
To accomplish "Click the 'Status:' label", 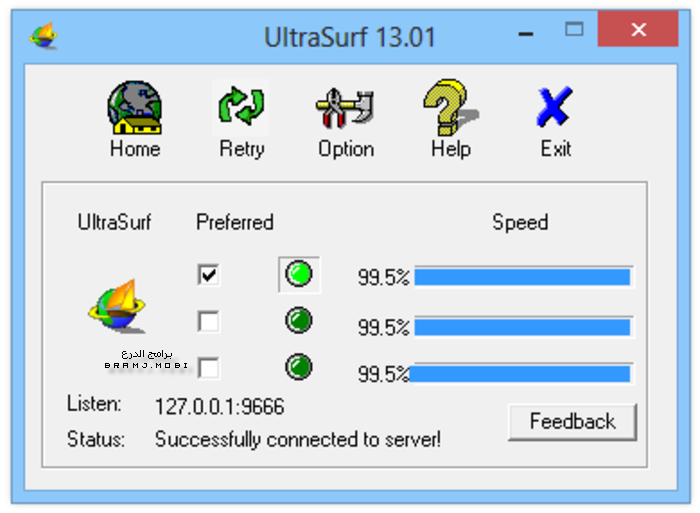I will pyautogui.click(x=96, y=439).
